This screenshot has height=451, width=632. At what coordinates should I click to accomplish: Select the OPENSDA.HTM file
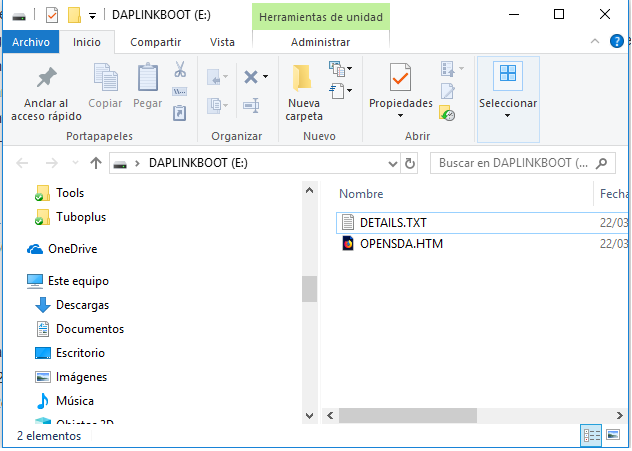pos(482,244)
